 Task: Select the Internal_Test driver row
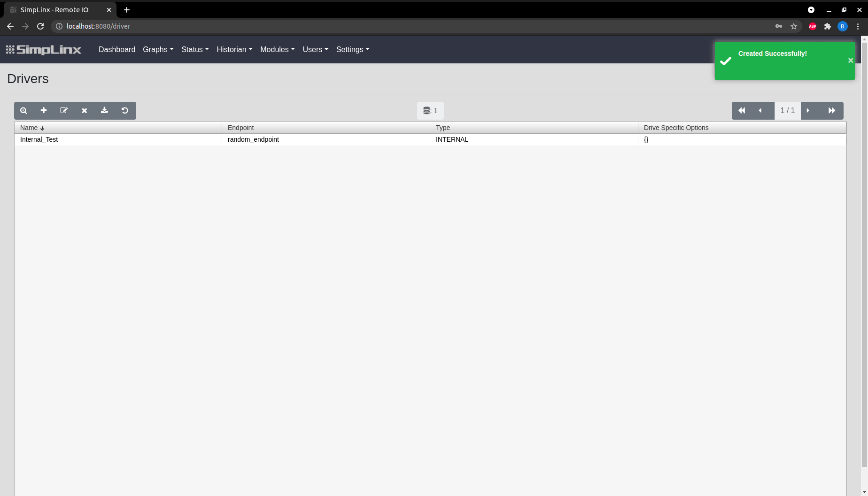coord(430,139)
